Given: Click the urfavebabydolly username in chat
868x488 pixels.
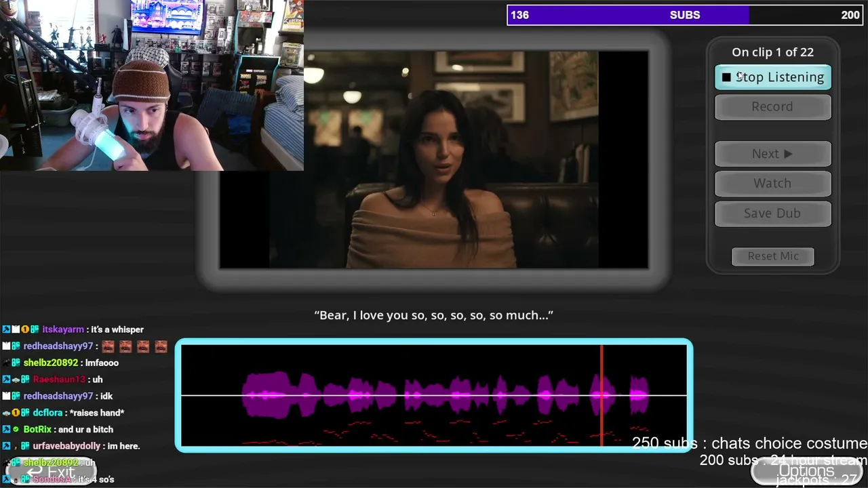Looking at the screenshot, I should coord(66,446).
